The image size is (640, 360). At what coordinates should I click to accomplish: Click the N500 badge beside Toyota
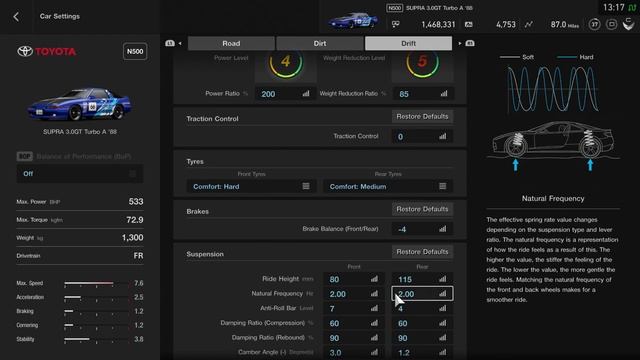135,51
